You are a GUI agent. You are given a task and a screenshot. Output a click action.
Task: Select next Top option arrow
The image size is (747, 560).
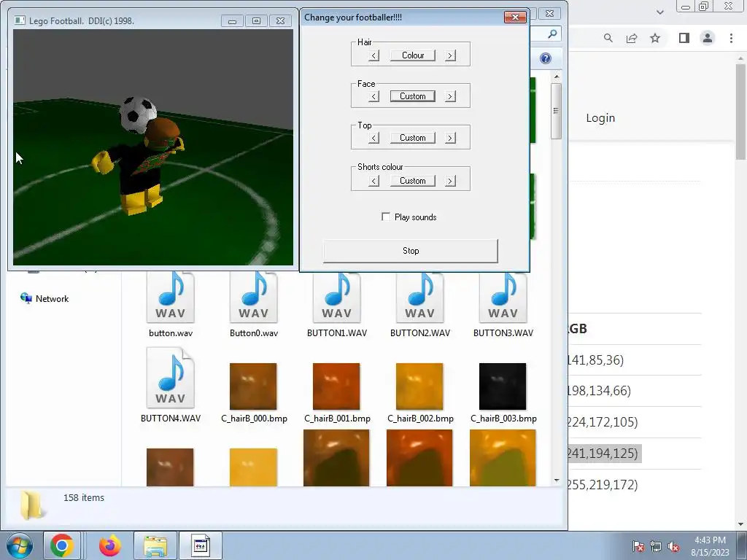[x=450, y=138]
